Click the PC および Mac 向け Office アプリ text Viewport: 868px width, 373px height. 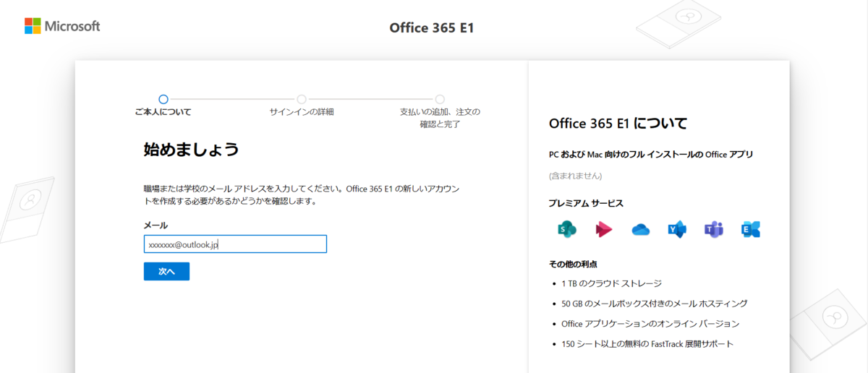pos(651,155)
